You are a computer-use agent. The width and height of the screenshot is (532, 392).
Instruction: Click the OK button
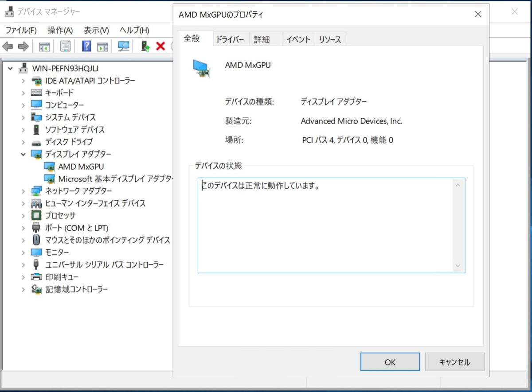click(389, 362)
